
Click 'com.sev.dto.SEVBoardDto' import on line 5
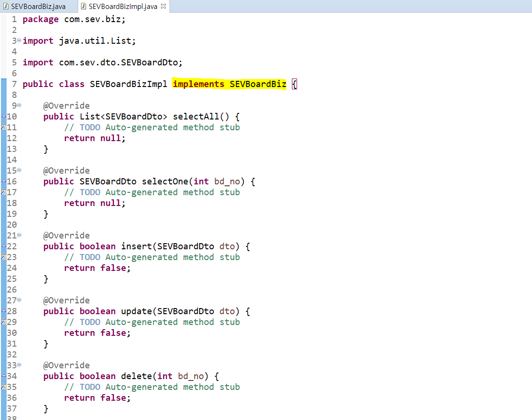coord(119,63)
